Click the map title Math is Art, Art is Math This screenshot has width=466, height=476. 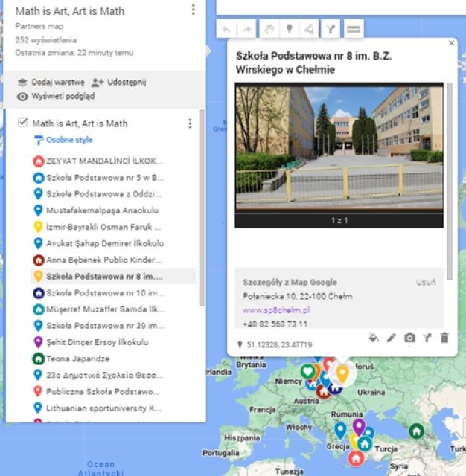[70, 11]
